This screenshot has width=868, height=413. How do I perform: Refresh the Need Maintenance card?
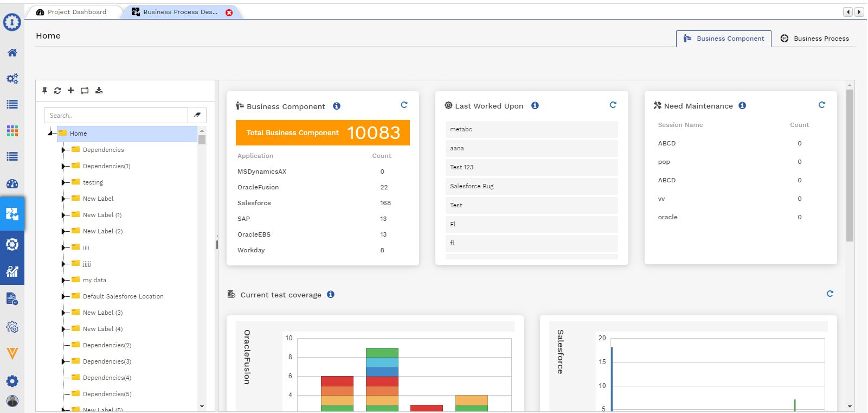(822, 105)
